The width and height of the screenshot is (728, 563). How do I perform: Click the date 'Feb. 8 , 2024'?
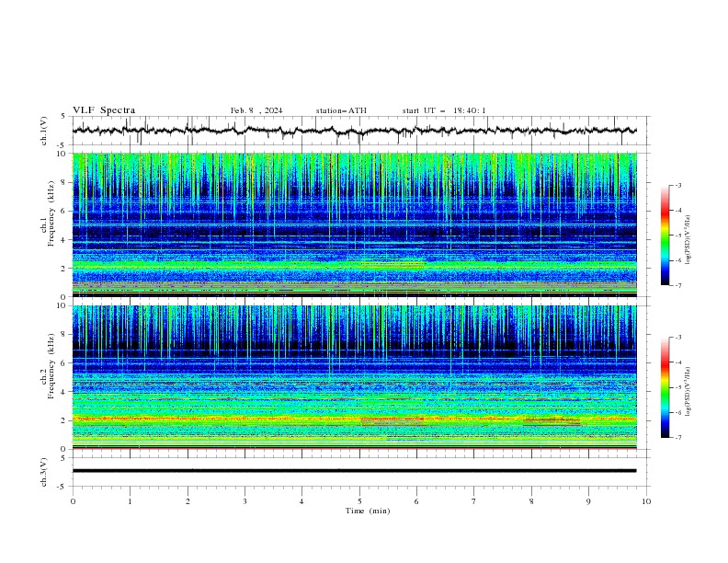(x=256, y=110)
